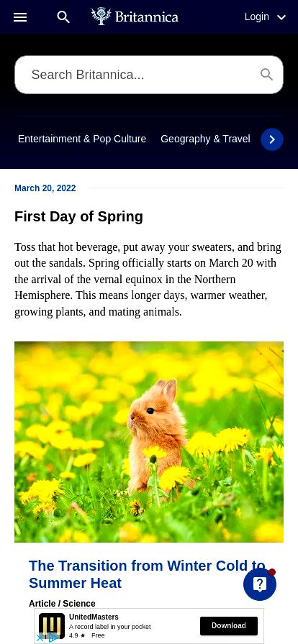Click the First Day of Spring heading
Viewport: 298px width, 644px height.
coord(78,216)
